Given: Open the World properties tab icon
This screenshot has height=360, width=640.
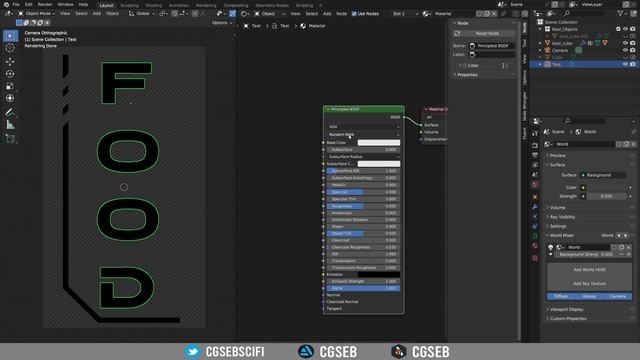Looking at the screenshot, I should pyautogui.click(x=535, y=185).
